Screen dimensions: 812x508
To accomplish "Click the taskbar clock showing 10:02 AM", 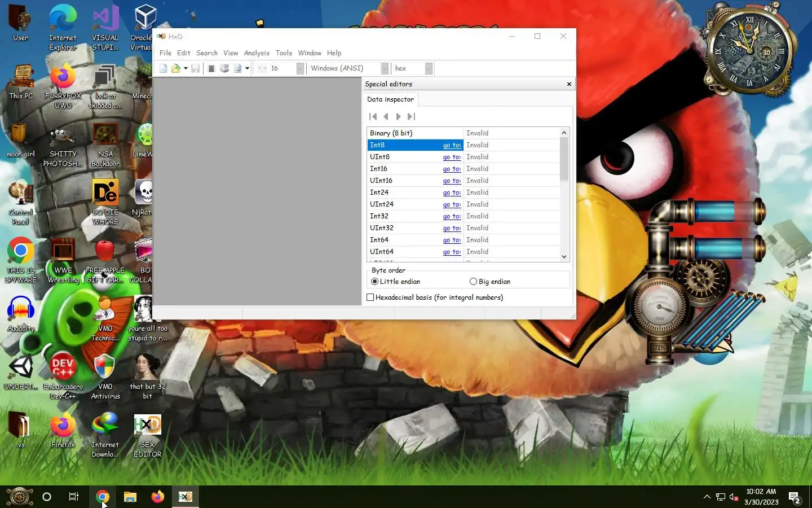I will (x=761, y=497).
